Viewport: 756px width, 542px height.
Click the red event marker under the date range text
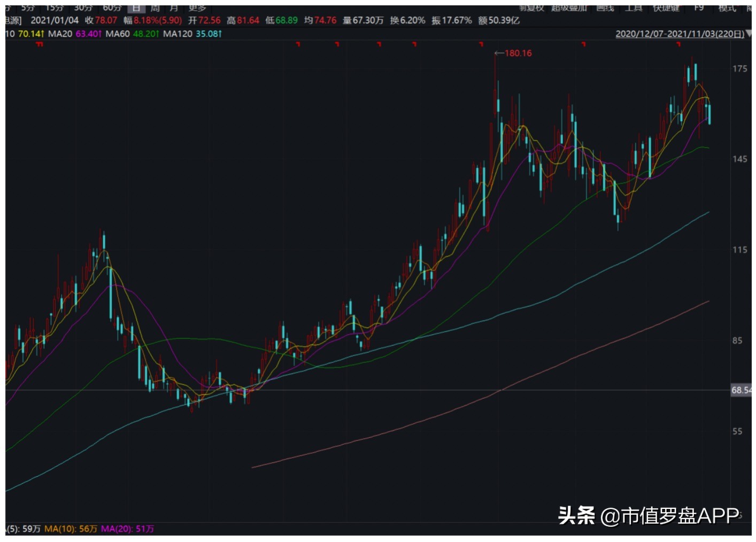678,44
